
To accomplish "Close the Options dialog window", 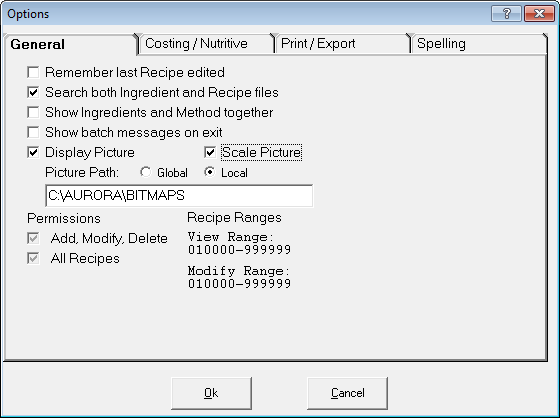I will pyautogui.click(x=539, y=14).
